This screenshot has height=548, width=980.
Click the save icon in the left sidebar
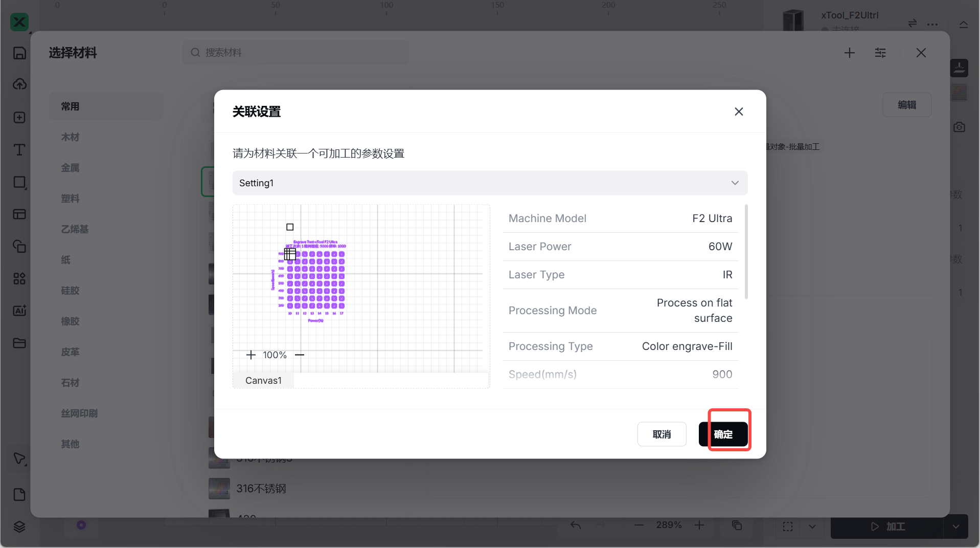[x=19, y=53]
